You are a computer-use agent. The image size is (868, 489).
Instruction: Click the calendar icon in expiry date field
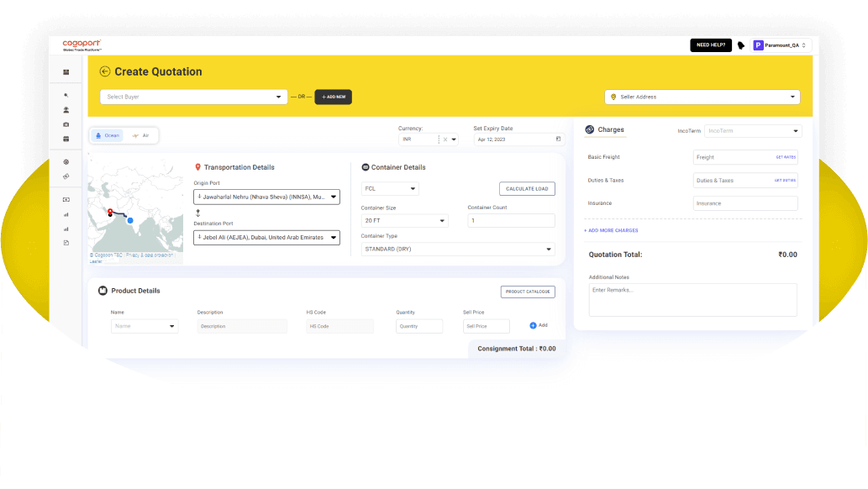[558, 139]
